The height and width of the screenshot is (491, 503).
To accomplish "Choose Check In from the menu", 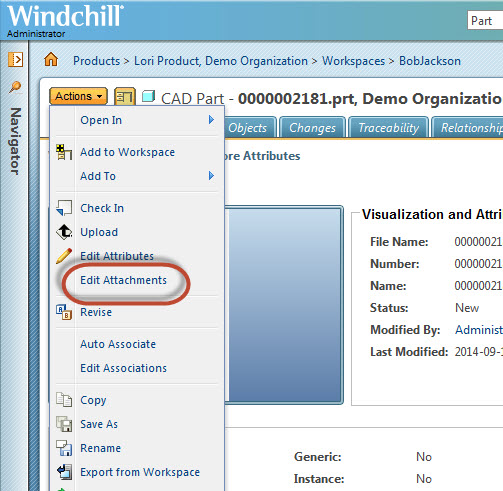I will point(102,208).
